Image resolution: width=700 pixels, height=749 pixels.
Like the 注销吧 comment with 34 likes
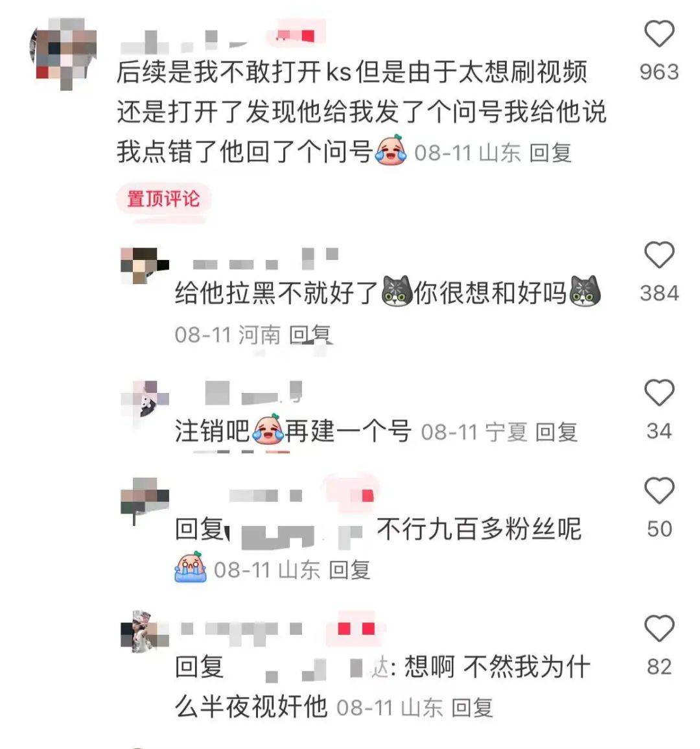[x=659, y=392]
